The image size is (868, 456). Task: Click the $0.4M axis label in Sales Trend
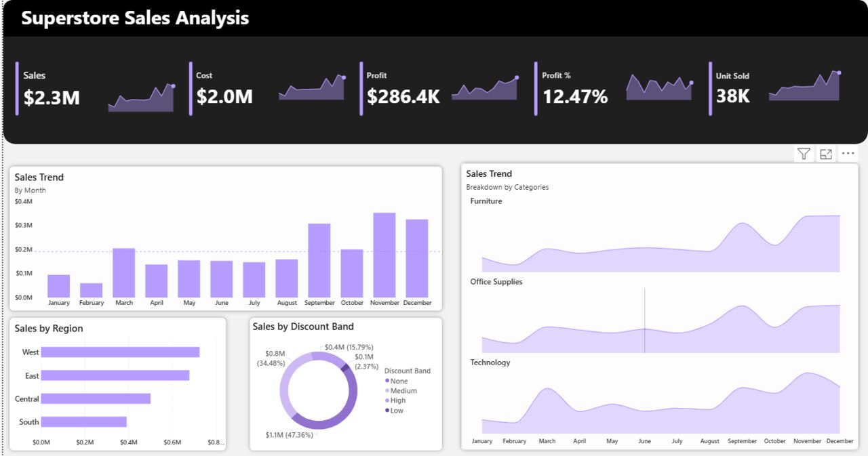(24, 201)
